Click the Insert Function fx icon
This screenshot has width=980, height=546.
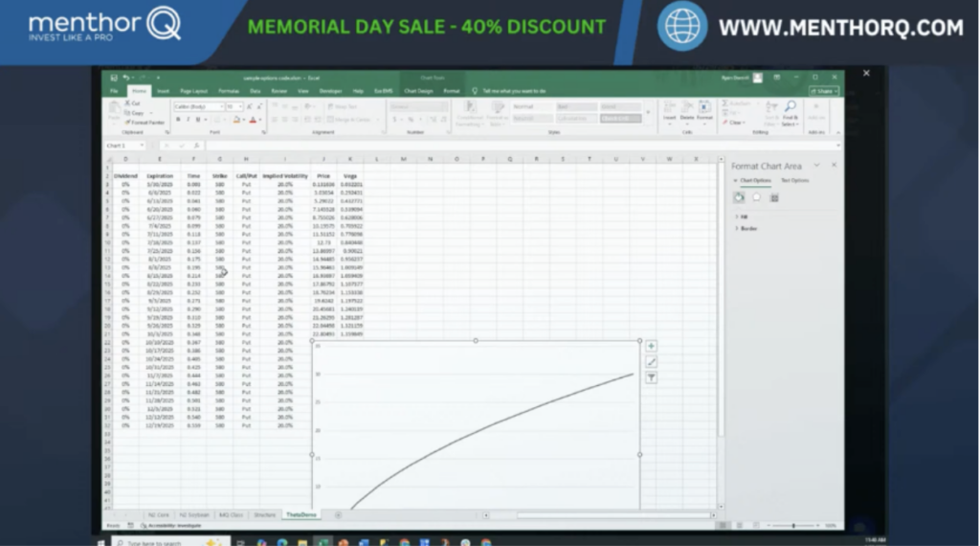[x=196, y=146]
